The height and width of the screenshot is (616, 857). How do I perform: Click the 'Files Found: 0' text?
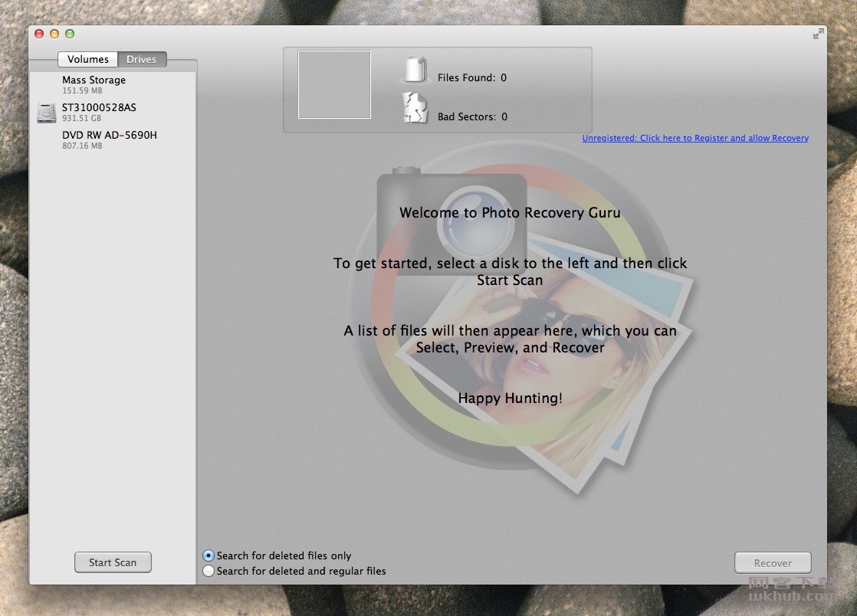click(472, 77)
